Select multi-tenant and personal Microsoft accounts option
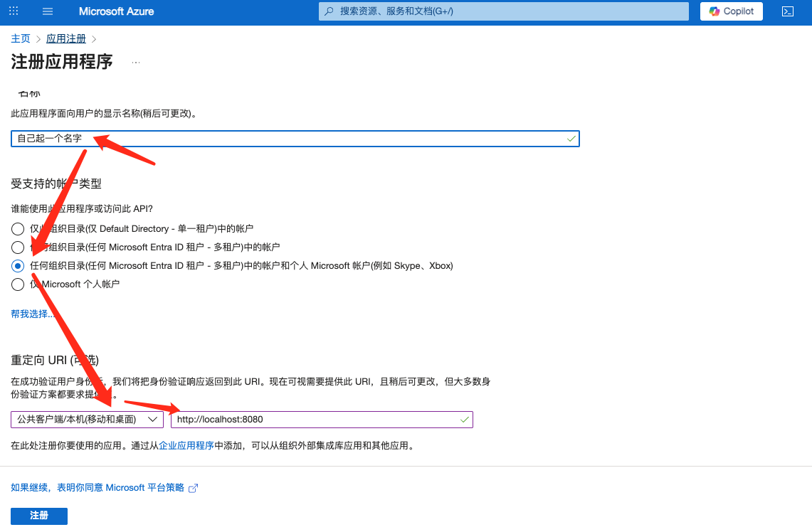The width and height of the screenshot is (812, 532). (x=18, y=266)
